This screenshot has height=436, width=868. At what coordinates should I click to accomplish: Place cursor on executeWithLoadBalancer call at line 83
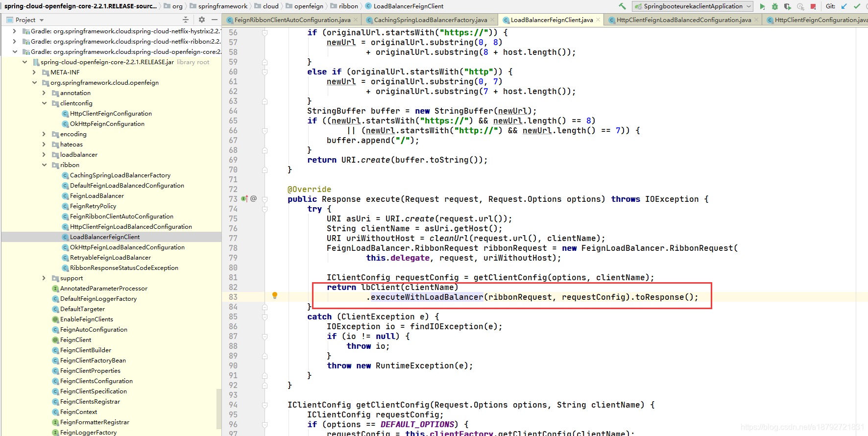coord(427,297)
